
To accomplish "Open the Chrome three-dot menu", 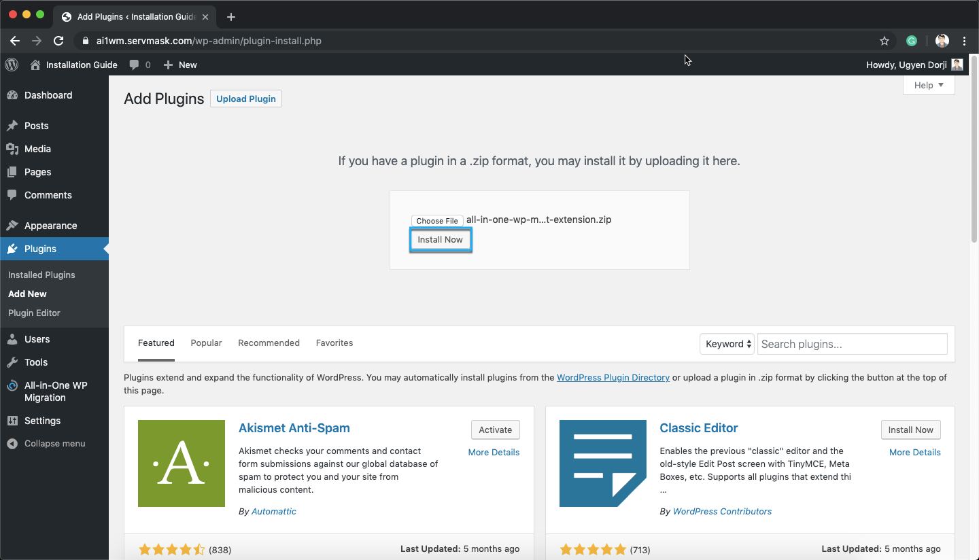I will (965, 41).
